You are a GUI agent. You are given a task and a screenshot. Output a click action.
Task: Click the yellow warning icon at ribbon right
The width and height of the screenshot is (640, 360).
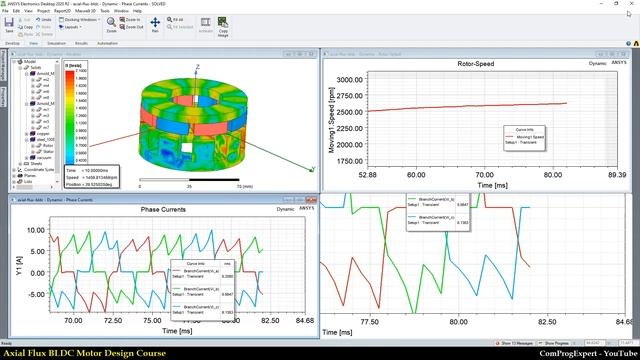(636, 43)
